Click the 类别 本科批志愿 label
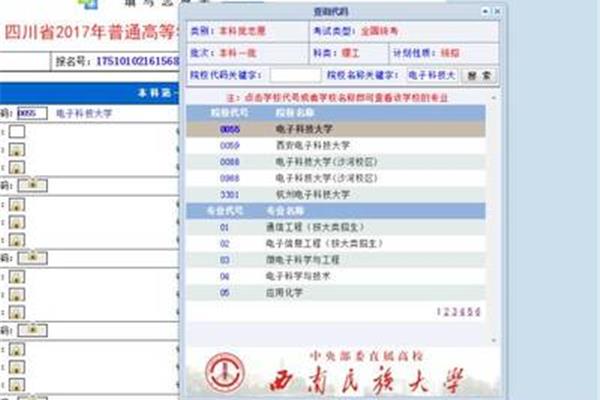Screen dimensions: 600x400 pos(228,31)
